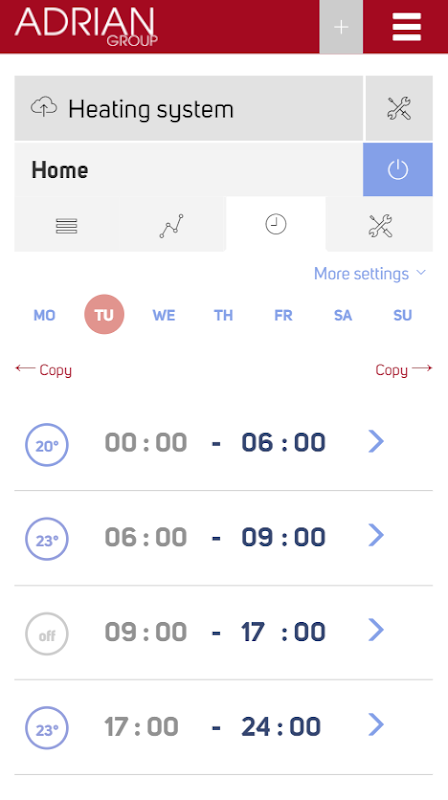Copy schedule to previous day
Image resolution: width=448 pixels, height=800 pixels.
44,370
